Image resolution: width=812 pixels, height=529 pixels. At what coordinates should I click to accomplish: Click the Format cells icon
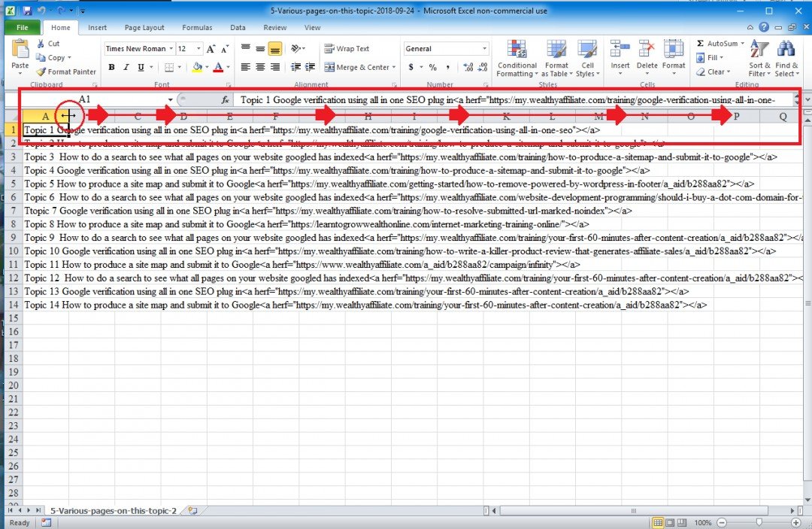click(673, 49)
